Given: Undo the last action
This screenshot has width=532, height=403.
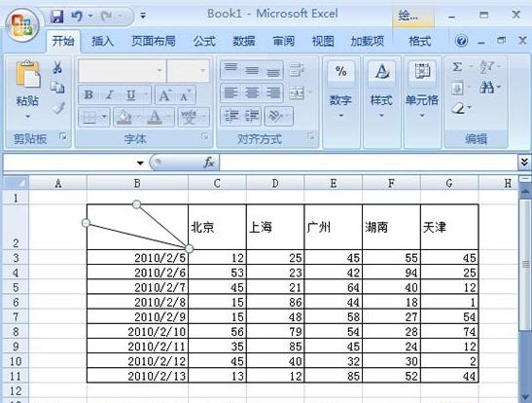Looking at the screenshot, I should tap(77, 16).
